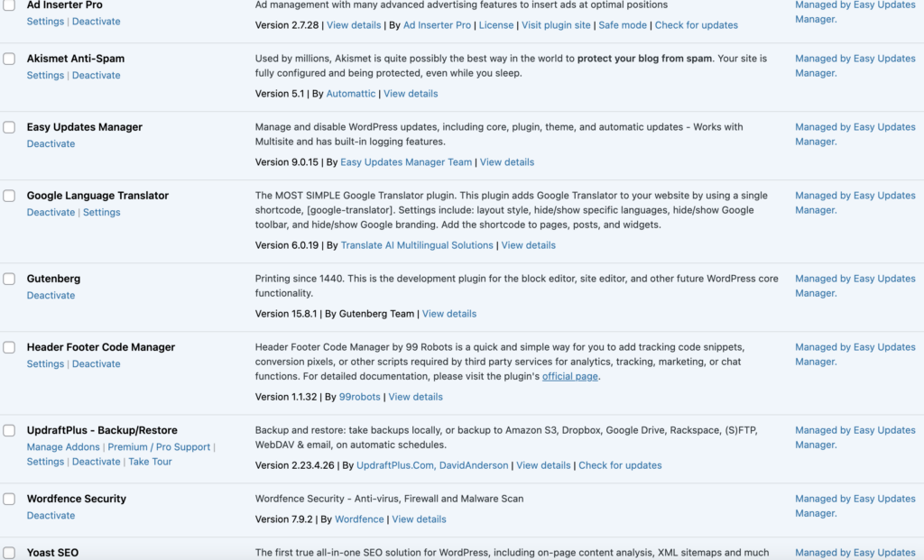The width and height of the screenshot is (924, 560).
Task: Open Header Footer Code Manager Settings
Action: pos(45,364)
